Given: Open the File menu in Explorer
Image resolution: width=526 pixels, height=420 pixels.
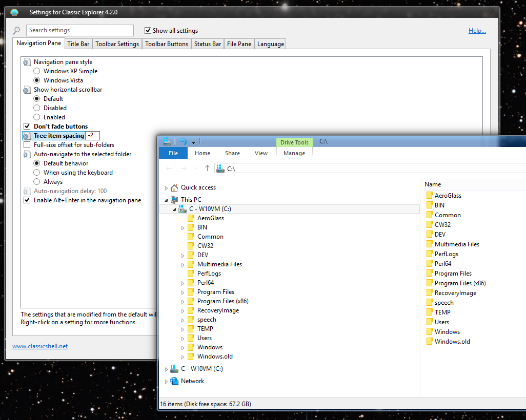Looking at the screenshot, I should [x=173, y=153].
